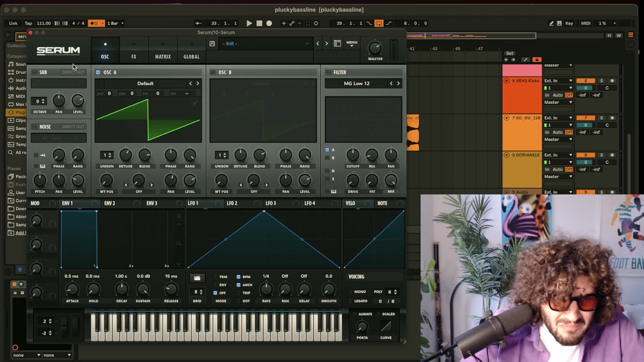
Task: Toggle the arrangement lock envelopes icon
Action: [537, 60]
